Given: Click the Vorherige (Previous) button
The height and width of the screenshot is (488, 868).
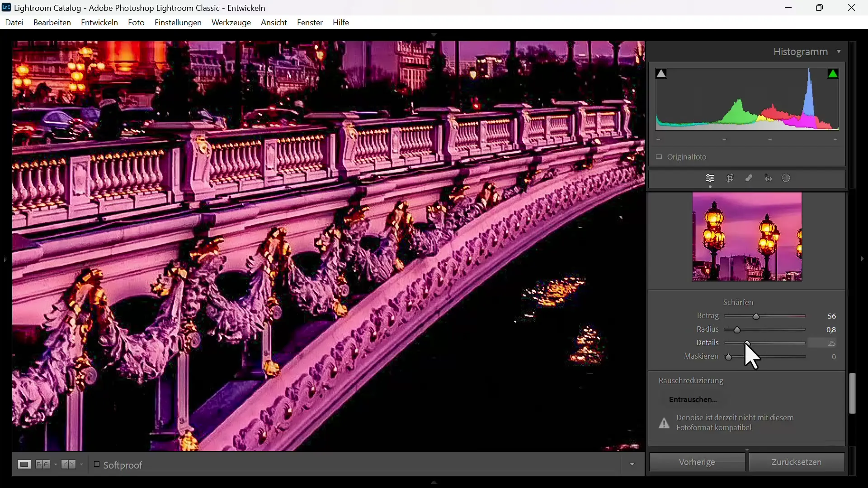Looking at the screenshot, I should tap(698, 462).
